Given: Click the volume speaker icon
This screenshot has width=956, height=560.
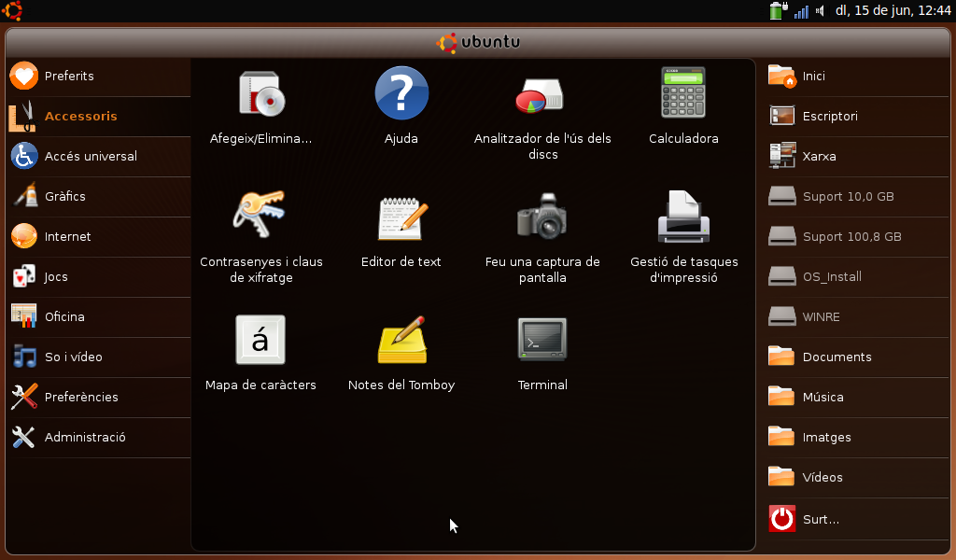Looking at the screenshot, I should pos(821,11).
